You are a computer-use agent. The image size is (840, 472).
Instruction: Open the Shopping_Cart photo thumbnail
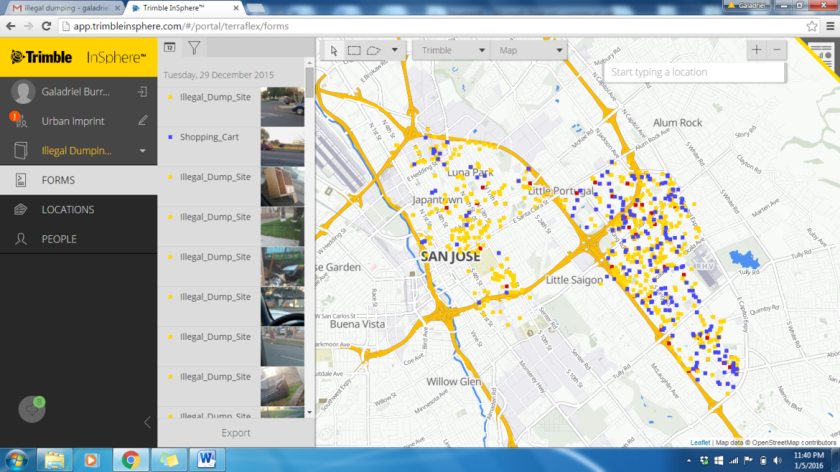click(282, 147)
